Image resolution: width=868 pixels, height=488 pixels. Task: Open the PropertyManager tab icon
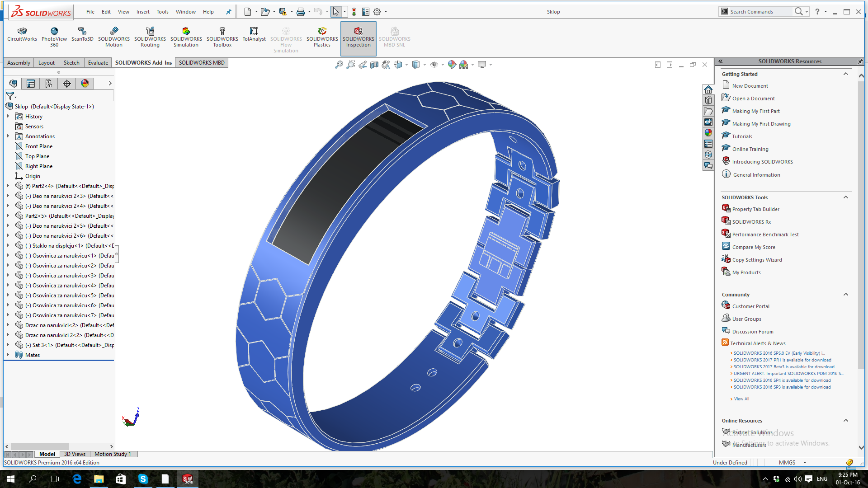coord(31,84)
